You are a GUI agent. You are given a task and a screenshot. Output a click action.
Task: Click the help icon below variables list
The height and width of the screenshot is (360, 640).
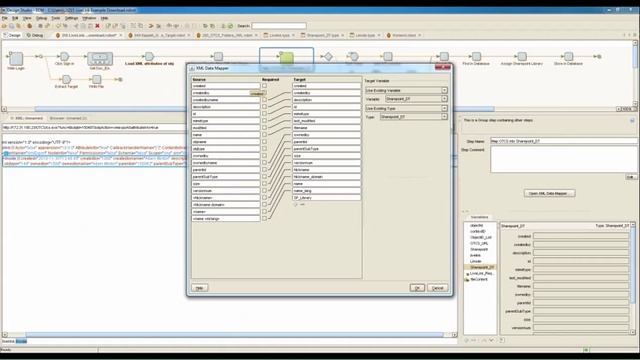point(502,340)
